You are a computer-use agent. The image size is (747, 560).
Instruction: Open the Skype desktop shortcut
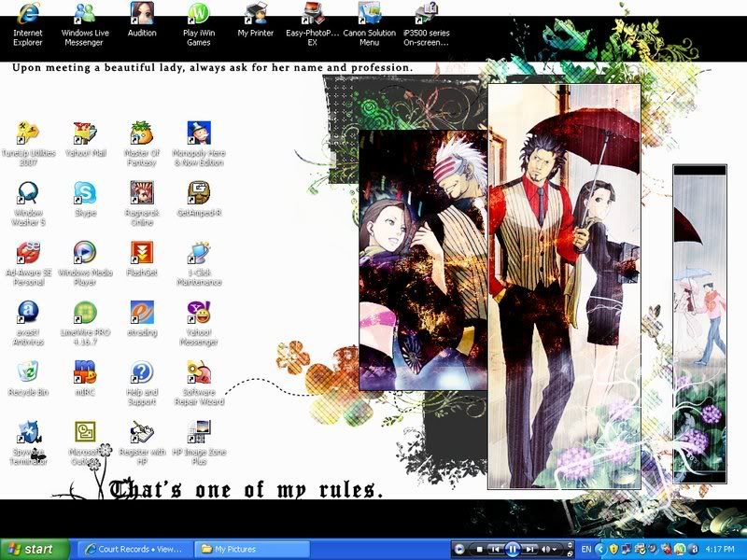point(85,200)
